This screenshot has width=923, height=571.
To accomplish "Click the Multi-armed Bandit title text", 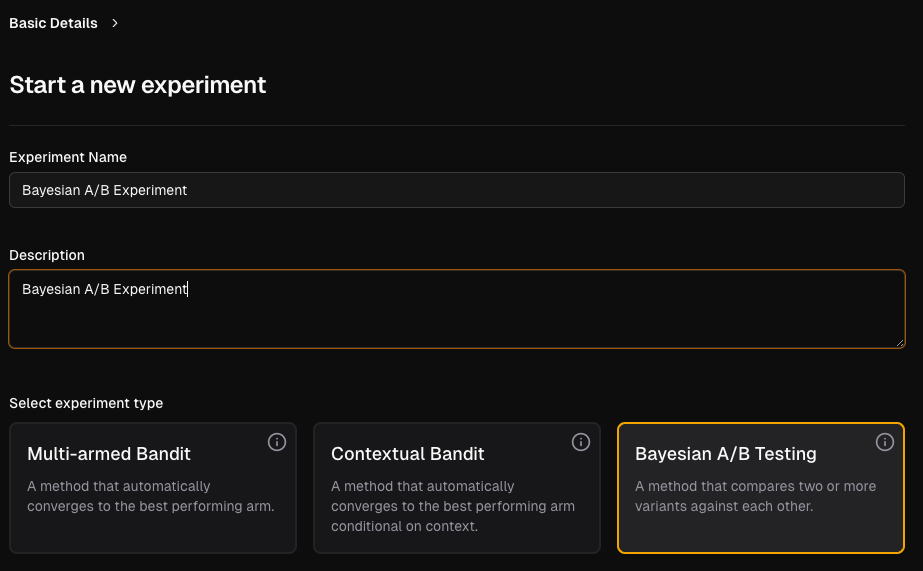I will [109, 454].
